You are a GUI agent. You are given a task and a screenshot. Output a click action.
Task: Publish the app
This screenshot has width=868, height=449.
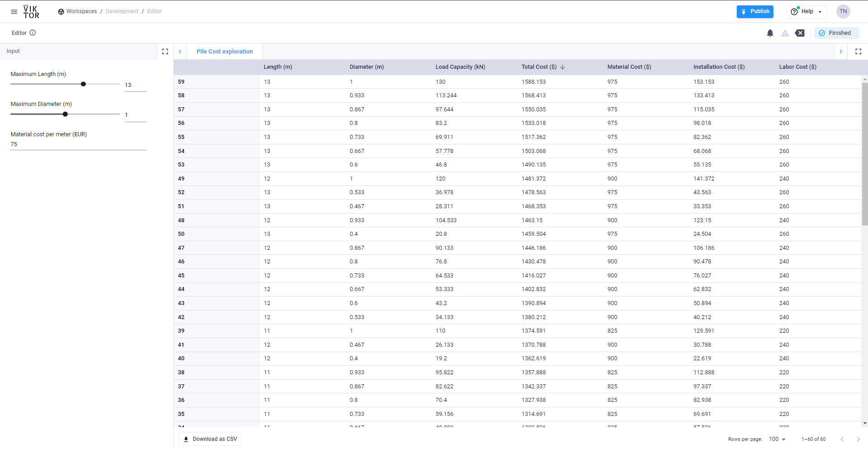(755, 12)
